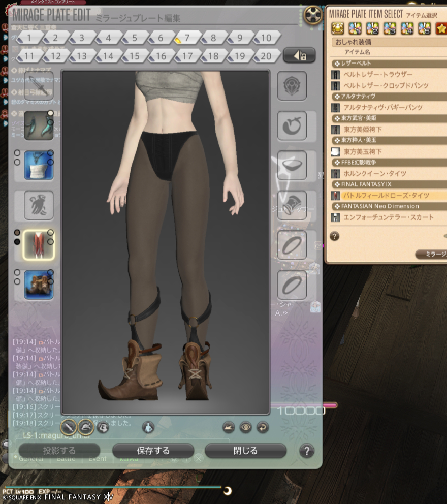447x504 pixels.
Task: Open the おしゃれ装備 category dropdown
Action: [x=389, y=42]
